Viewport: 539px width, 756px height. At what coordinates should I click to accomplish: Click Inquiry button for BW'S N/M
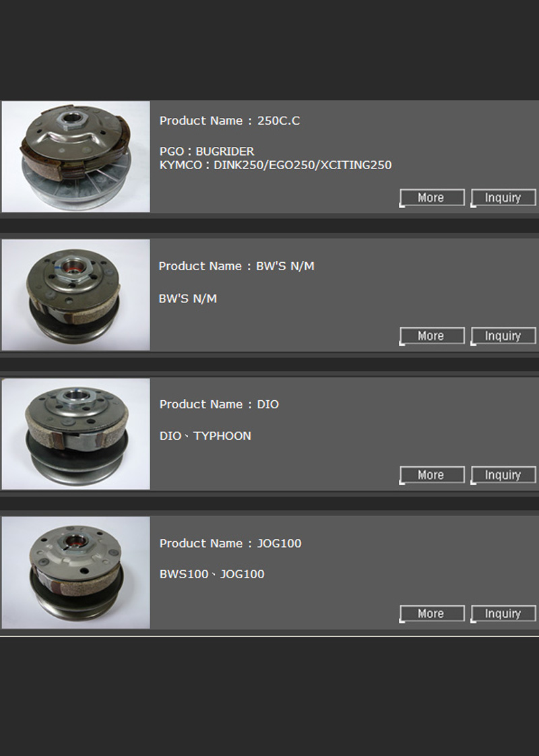click(x=503, y=336)
